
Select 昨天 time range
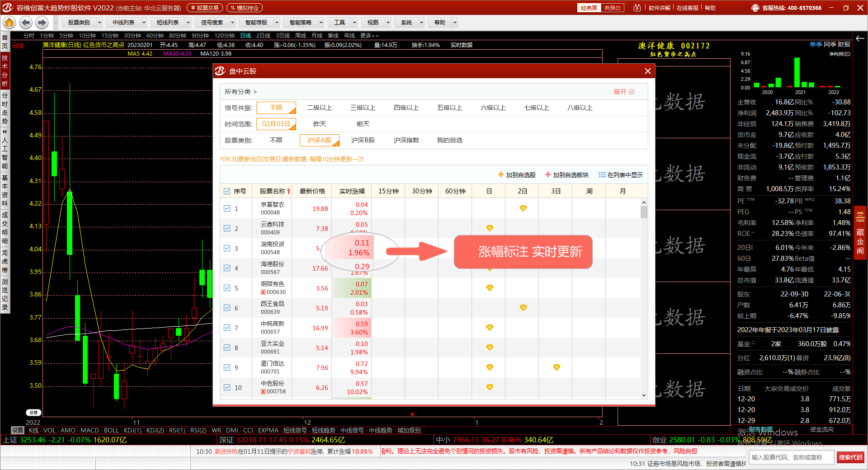tap(320, 124)
